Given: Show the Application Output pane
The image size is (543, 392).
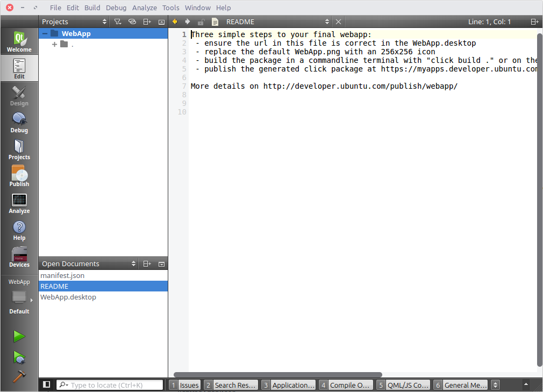Looking at the screenshot, I should (x=289, y=385).
